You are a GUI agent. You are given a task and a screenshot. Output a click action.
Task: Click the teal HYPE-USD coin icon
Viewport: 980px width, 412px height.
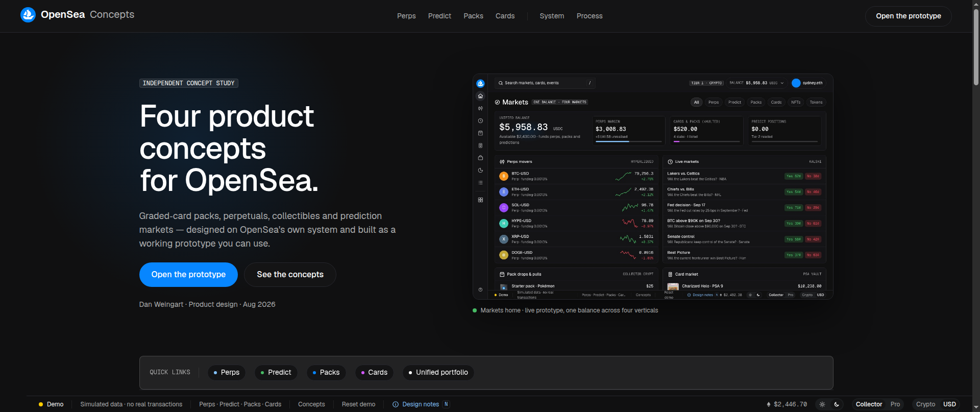click(x=504, y=223)
